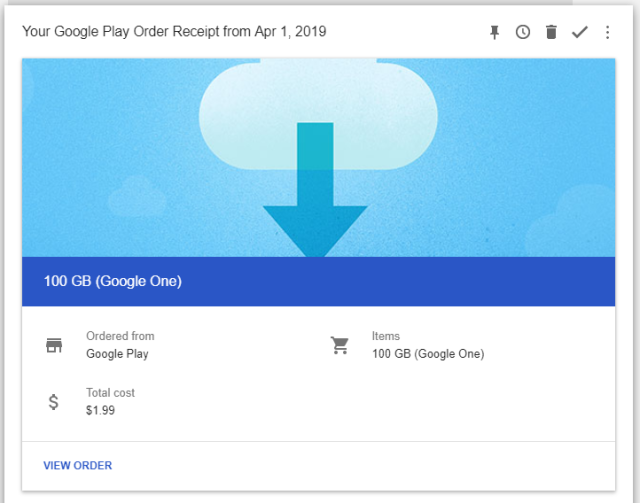Click the blue '100 GB (Google One)' title bar
Image resolution: width=640 pixels, height=503 pixels.
click(318, 281)
